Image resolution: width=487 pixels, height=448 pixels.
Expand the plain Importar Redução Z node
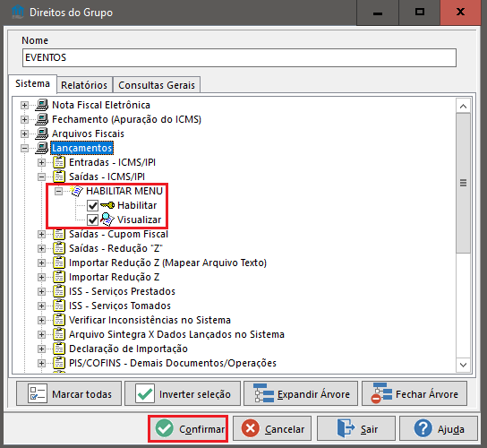41,277
